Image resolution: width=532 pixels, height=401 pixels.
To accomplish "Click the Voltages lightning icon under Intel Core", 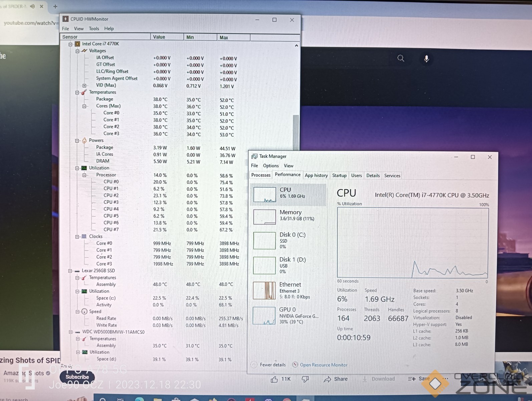I will tap(84, 51).
